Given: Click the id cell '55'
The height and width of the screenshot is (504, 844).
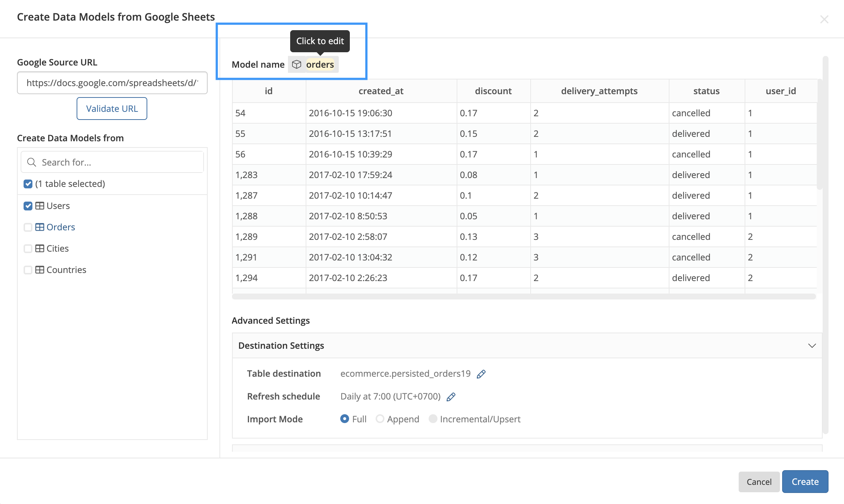Looking at the screenshot, I should click(269, 134).
